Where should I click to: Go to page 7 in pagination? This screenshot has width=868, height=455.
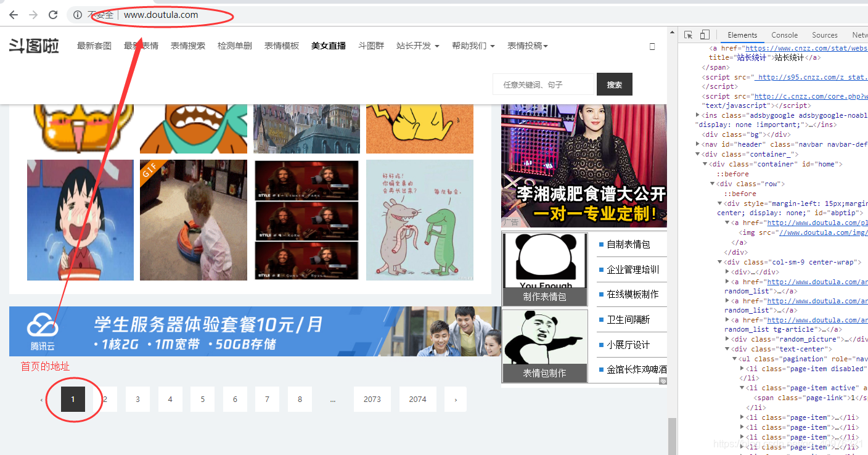[267, 400]
